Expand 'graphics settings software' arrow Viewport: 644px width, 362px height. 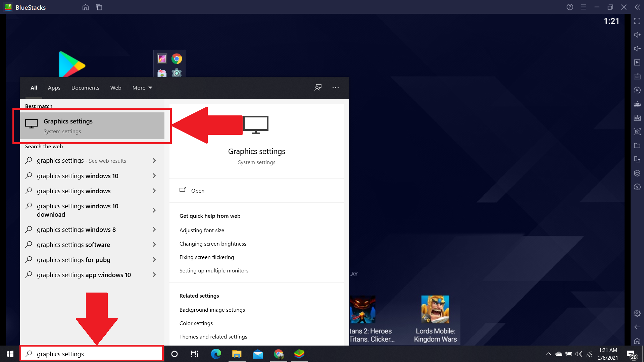coord(154,245)
